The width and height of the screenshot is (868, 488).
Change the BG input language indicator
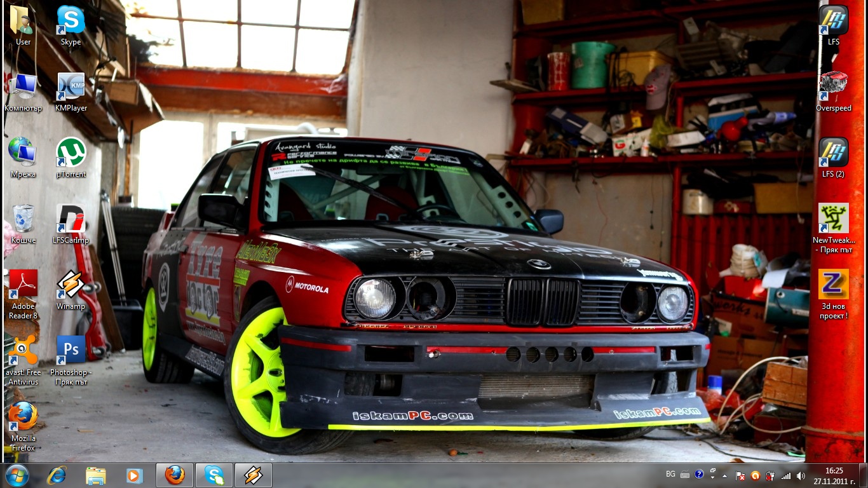click(x=670, y=474)
